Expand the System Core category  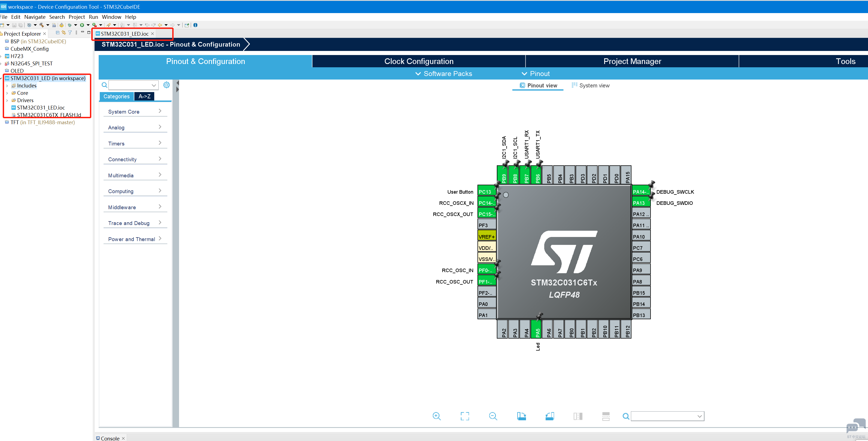click(135, 111)
